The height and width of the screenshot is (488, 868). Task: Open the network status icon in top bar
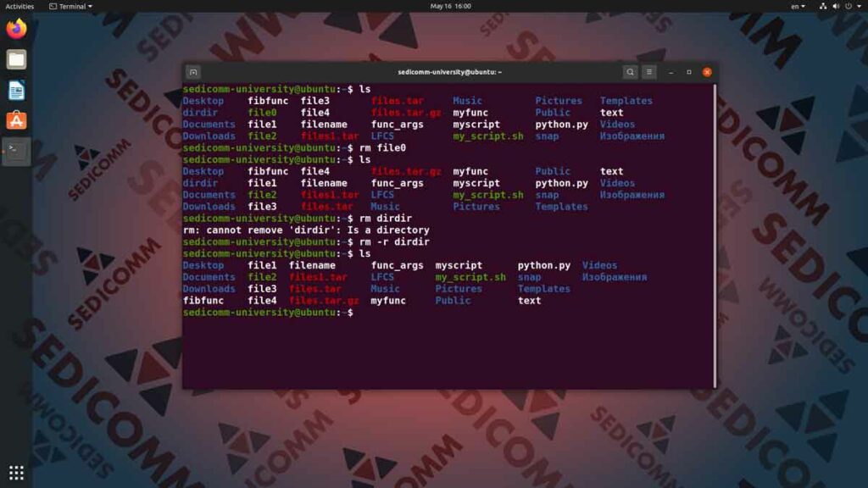[822, 6]
